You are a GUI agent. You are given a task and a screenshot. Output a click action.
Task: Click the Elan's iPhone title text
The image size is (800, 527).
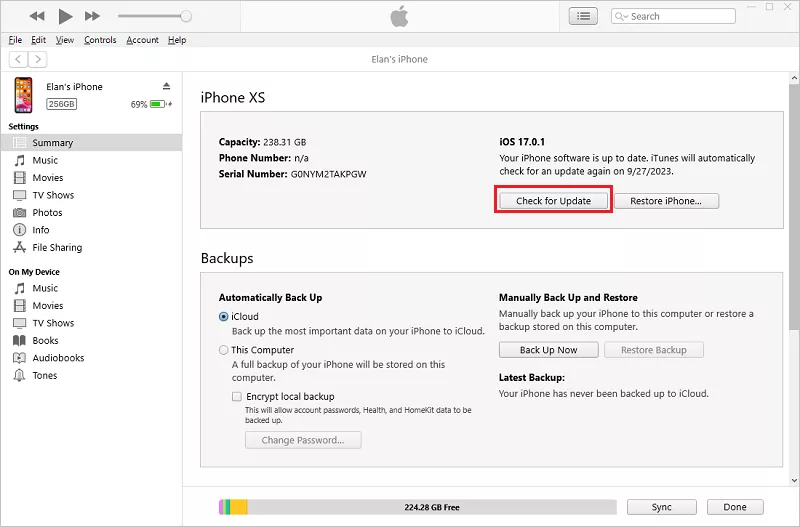tap(399, 59)
